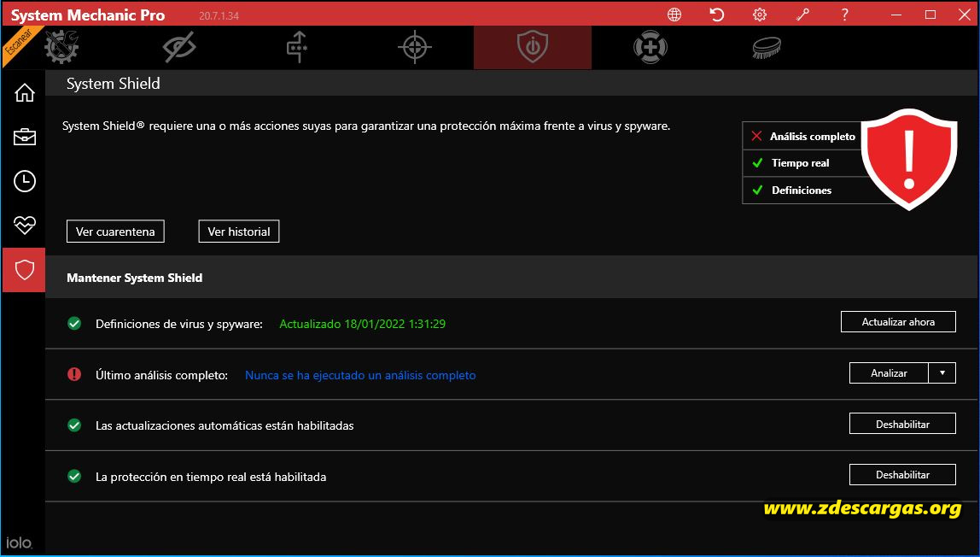Click red alert icon beside Último análisis completo
The image size is (980, 557).
74,374
